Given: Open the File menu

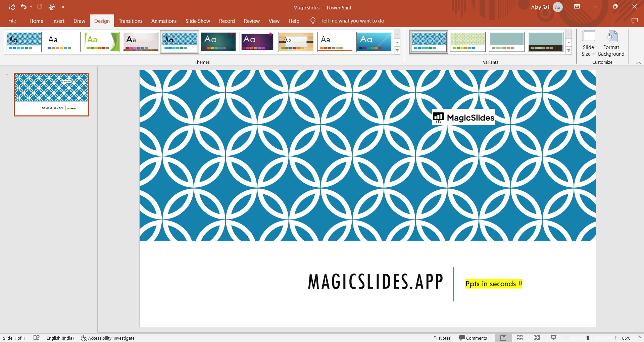Looking at the screenshot, I should tap(12, 21).
